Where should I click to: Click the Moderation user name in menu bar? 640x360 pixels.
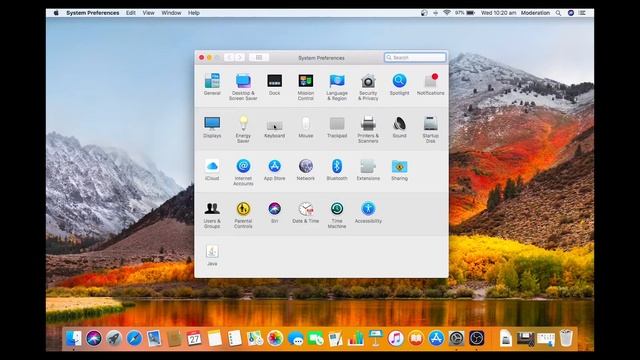pos(535,13)
